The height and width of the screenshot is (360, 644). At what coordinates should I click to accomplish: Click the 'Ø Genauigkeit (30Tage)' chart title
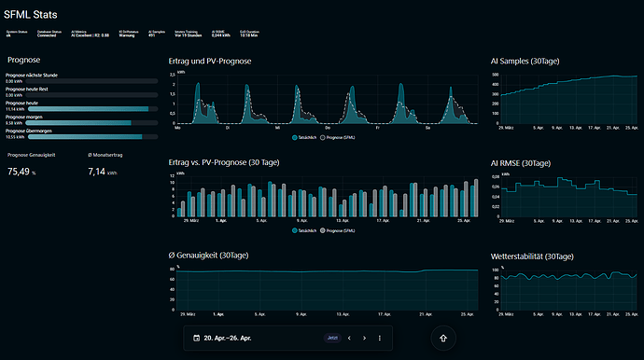pyautogui.click(x=208, y=256)
